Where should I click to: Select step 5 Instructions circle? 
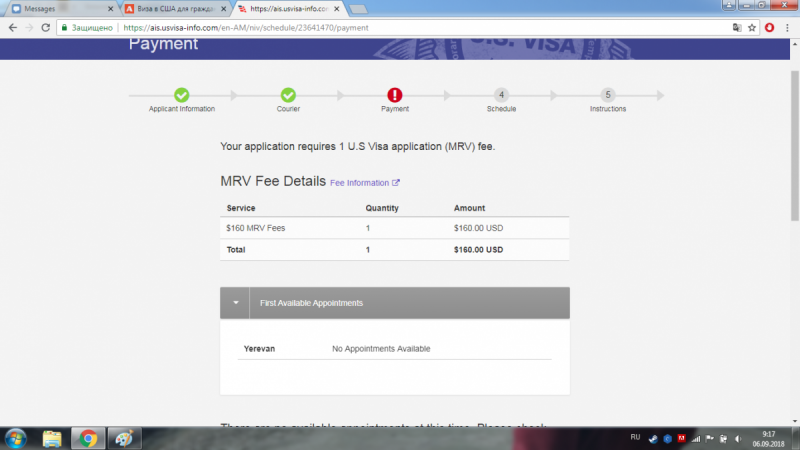[x=607, y=95]
